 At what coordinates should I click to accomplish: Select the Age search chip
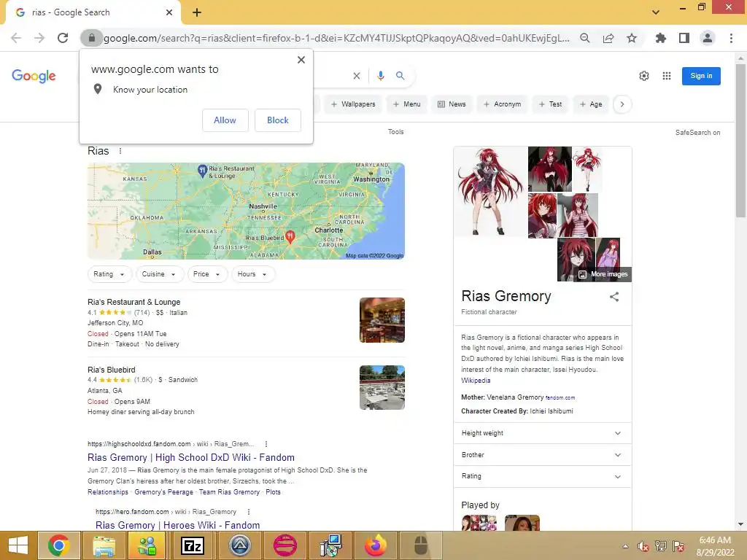coord(591,104)
